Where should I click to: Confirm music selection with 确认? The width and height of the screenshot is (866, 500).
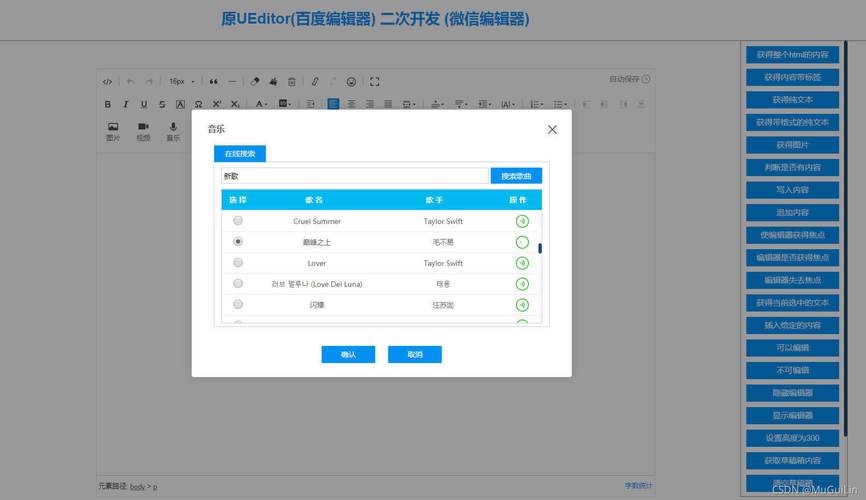(348, 355)
